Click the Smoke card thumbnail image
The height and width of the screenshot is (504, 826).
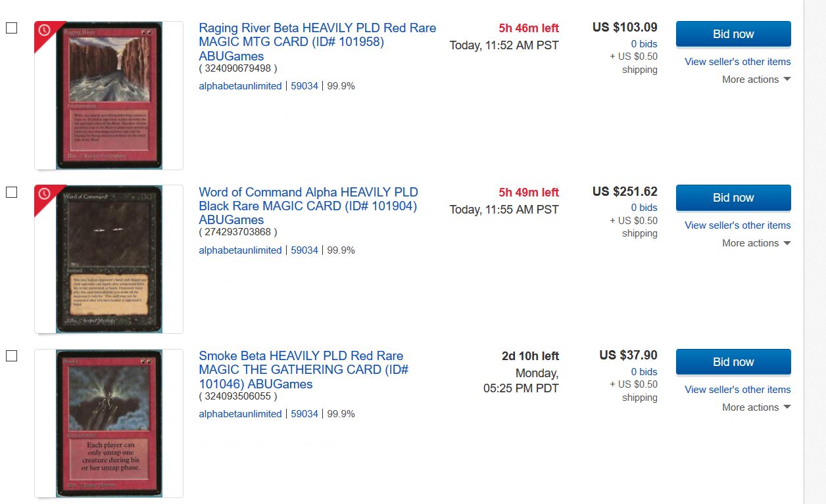click(109, 423)
